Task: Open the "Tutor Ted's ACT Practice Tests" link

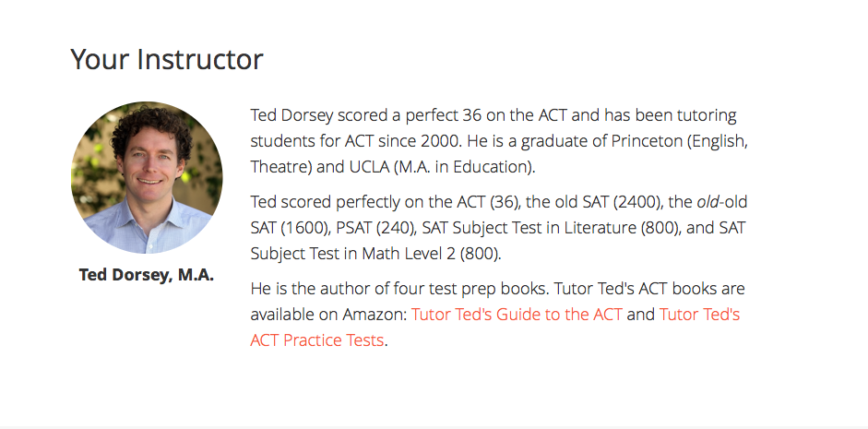Action: (316, 340)
